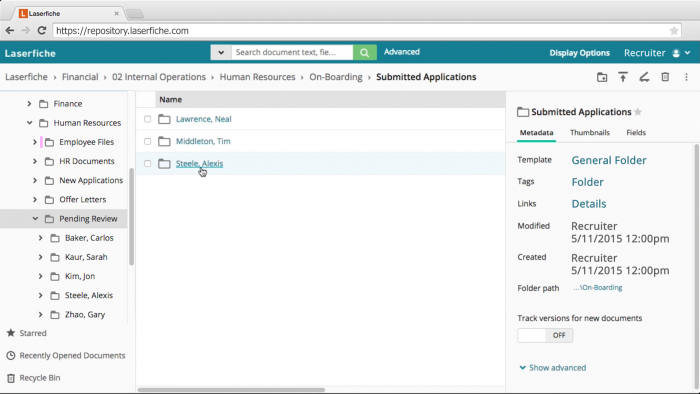Click the Middleton, Tim folder icon
Image resolution: width=700 pixels, height=394 pixels.
(164, 141)
